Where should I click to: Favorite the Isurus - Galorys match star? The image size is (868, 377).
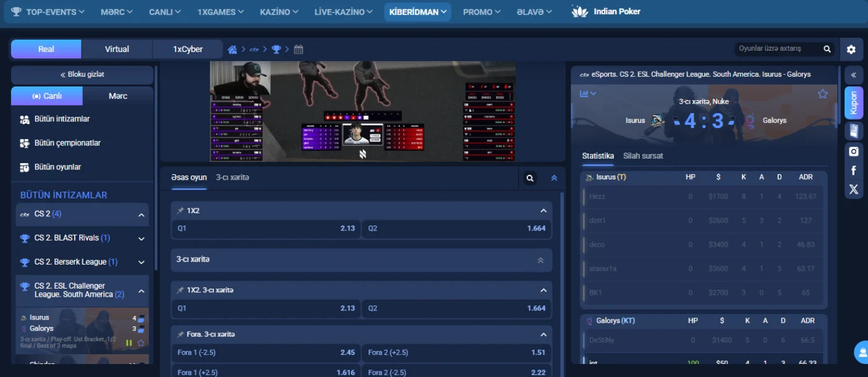click(x=822, y=94)
